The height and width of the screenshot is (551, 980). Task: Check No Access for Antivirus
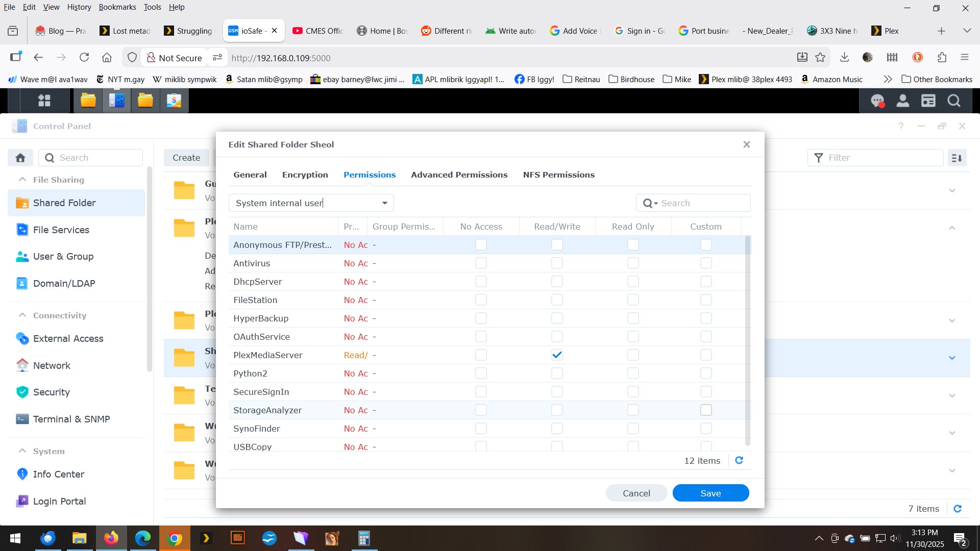(x=481, y=263)
